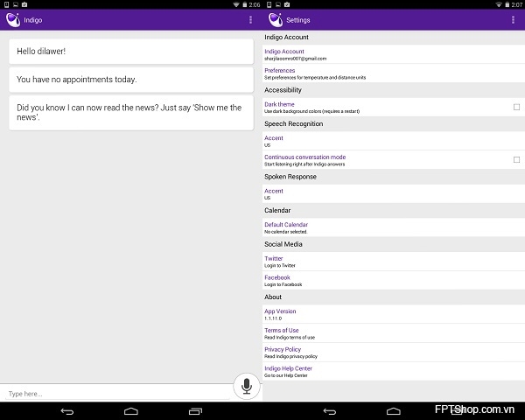Change Speech Recognition Accent setting

coord(394,141)
